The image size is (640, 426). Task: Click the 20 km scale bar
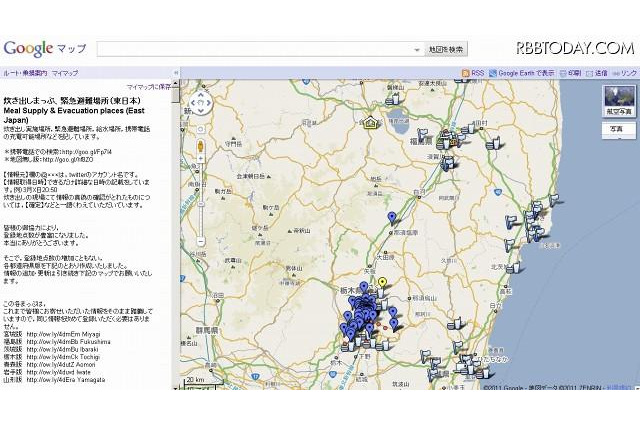(x=204, y=381)
